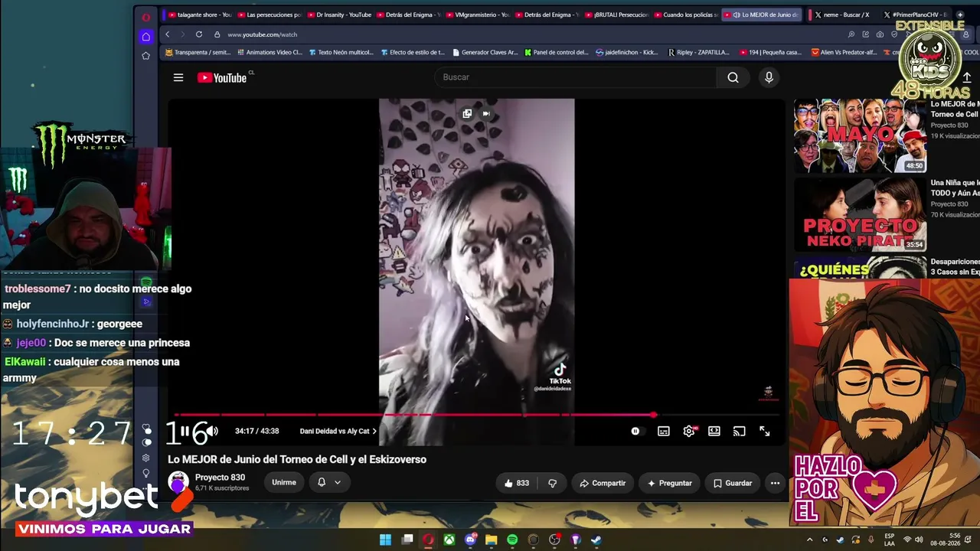This screenshot has height=551, width=980.
Task: Expand the Dani Deidad vs Aly Cat chapter
Action: [338, 432]
